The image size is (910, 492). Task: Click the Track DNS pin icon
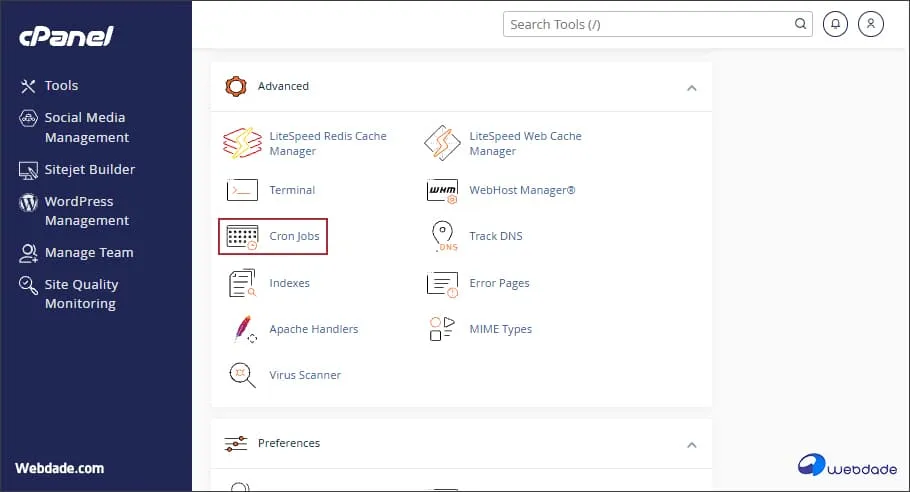click(444, 236)
